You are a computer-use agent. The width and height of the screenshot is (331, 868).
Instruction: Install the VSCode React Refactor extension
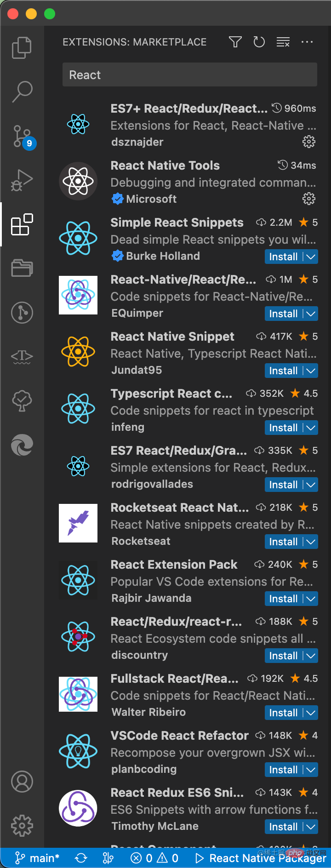click(x=283, y=770)
